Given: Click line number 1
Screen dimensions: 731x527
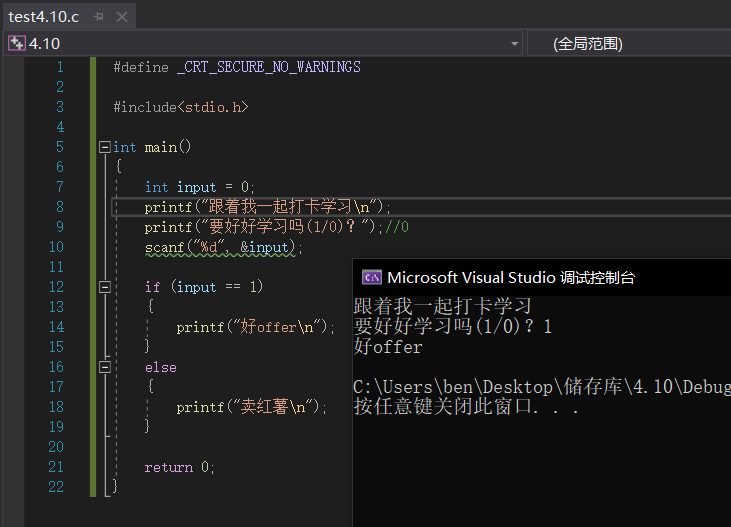Looking at the screenshot, I should click(x=60, y=67).
